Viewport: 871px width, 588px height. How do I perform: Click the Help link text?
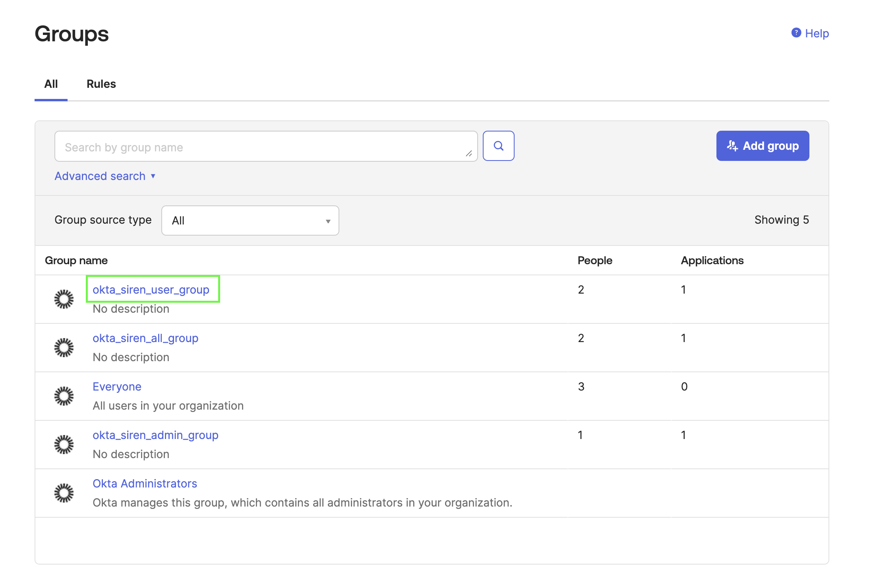pyautogui.click(x=817, y=33)
